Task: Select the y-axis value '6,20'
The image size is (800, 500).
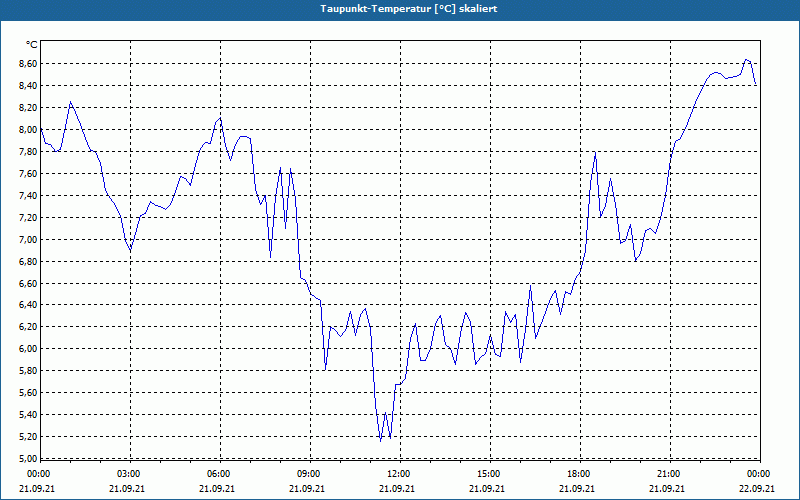Action: click(28, 327)
